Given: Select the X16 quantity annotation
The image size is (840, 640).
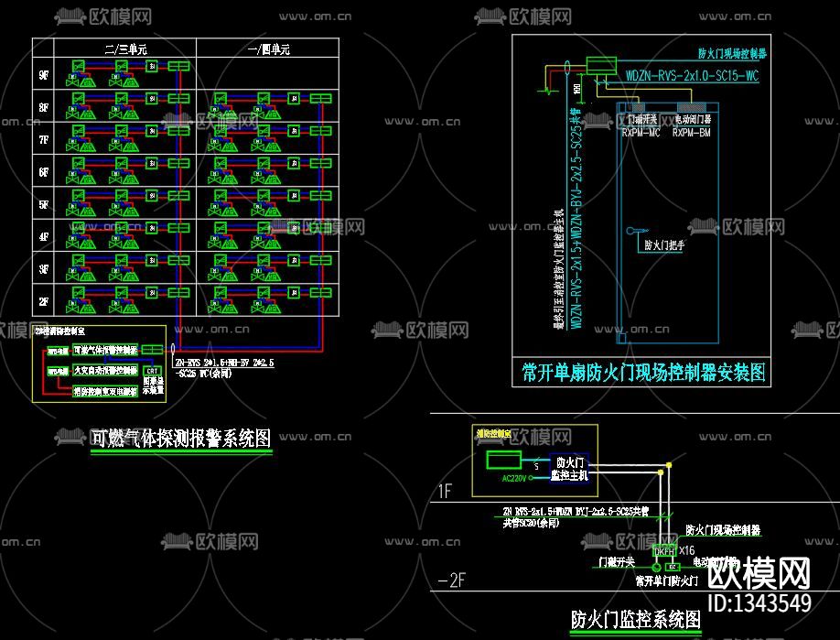Looking at the screenshot, I should [687, 550].
